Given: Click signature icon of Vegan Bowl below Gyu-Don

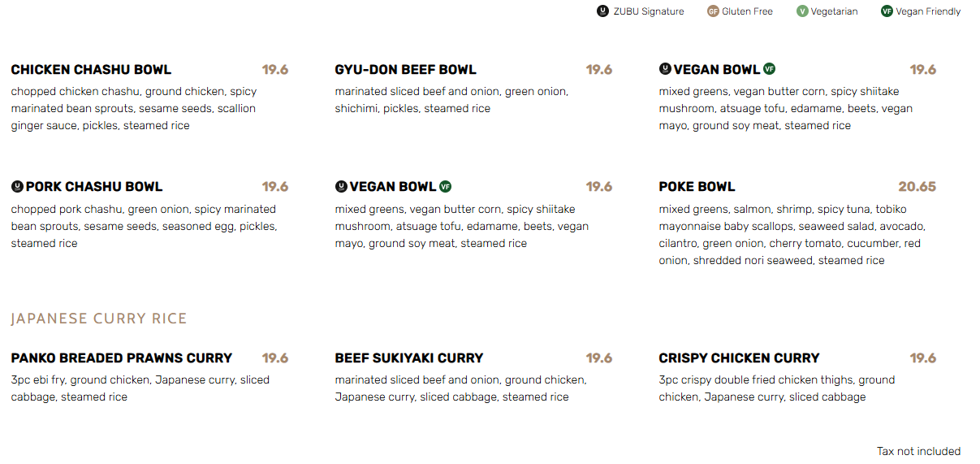Looking at the screenshot, I should point(341,187).
